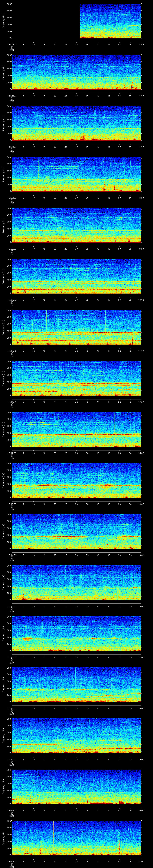
Task: Click the 14:00 end-of-axis label
Action: click(141, 504)
